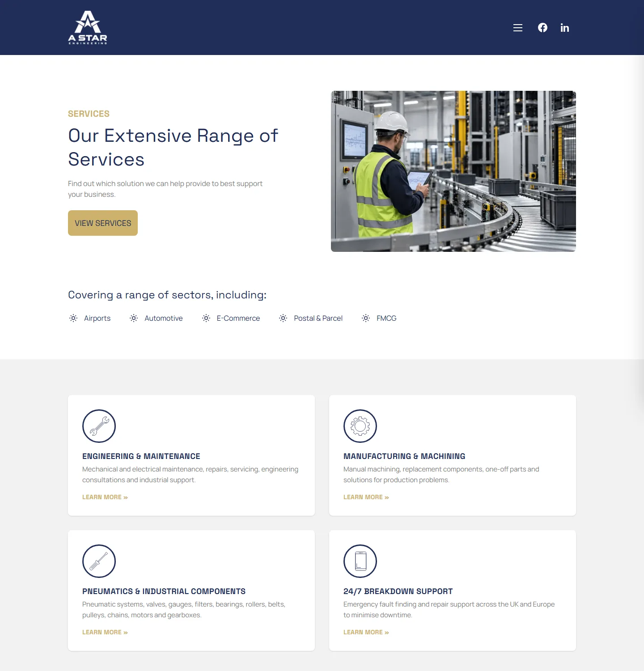
Task: Click the Pneumatic systems, valves description text
Action: click(184, 609)
